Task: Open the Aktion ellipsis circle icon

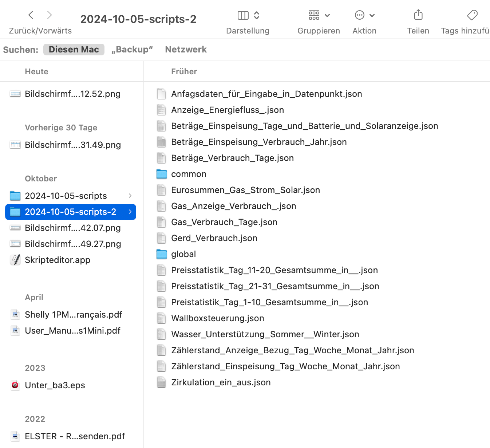Action: 360,15
